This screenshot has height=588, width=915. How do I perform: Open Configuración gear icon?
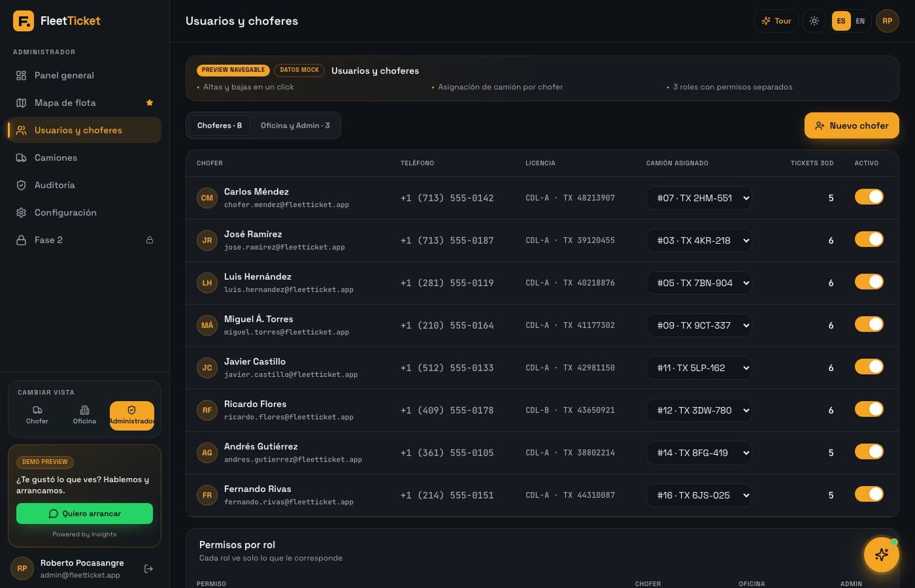(x=22, y=213)
